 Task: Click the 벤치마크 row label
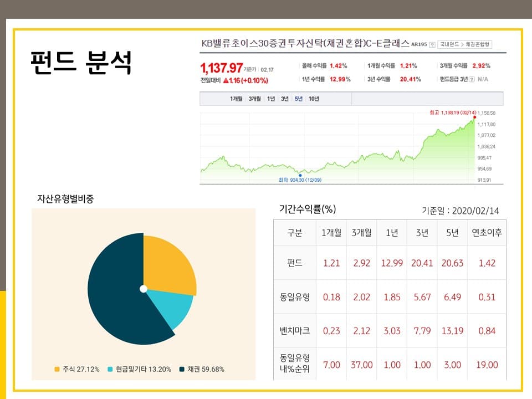(294, 330)
